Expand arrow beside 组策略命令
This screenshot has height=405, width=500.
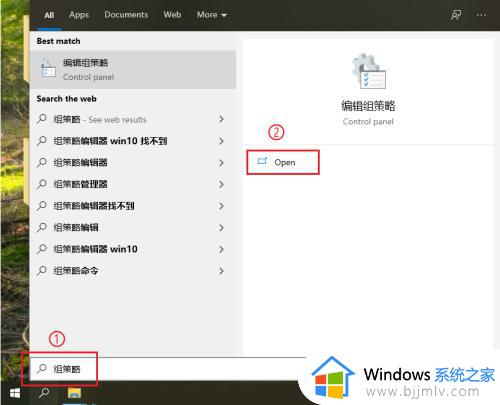[221, 271]
